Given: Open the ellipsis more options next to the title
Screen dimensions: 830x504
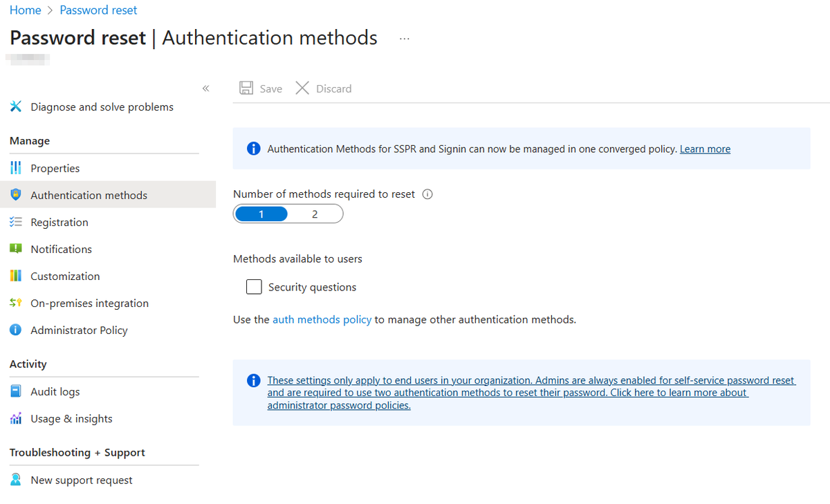Looking at the screenshot, I should (x=405, y=39).
